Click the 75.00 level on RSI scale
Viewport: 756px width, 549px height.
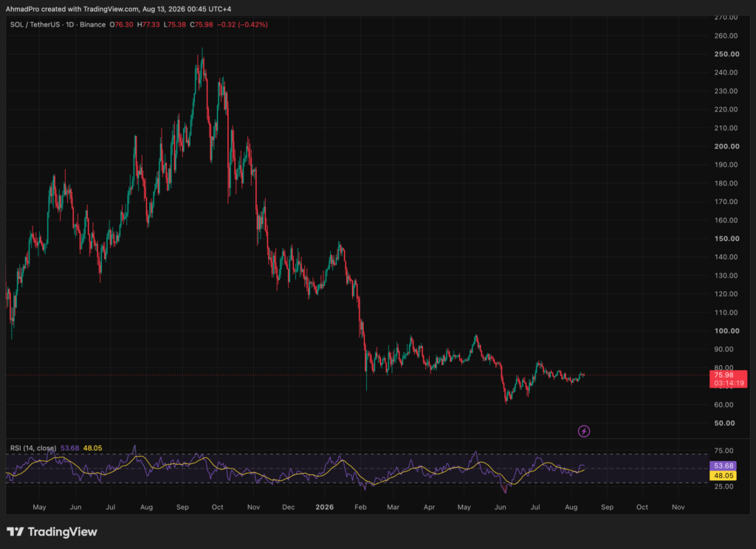click(x=724, y=451)
